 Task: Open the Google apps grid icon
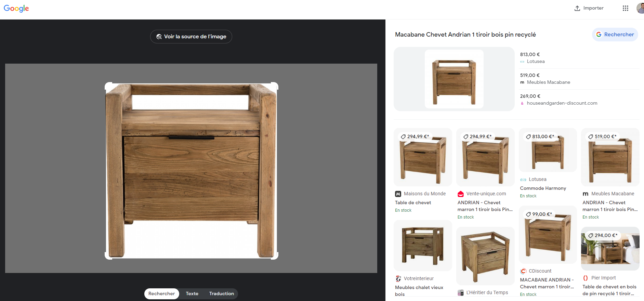coord(625,8)
